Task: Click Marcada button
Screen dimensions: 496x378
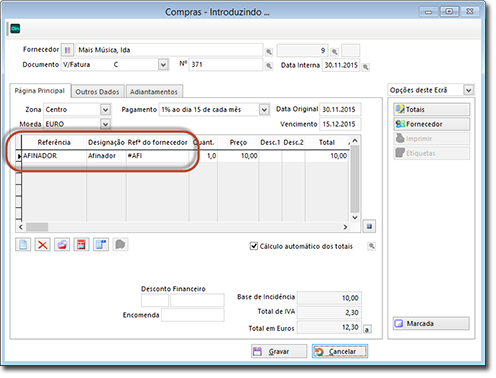Action: [x=431, y=323]
